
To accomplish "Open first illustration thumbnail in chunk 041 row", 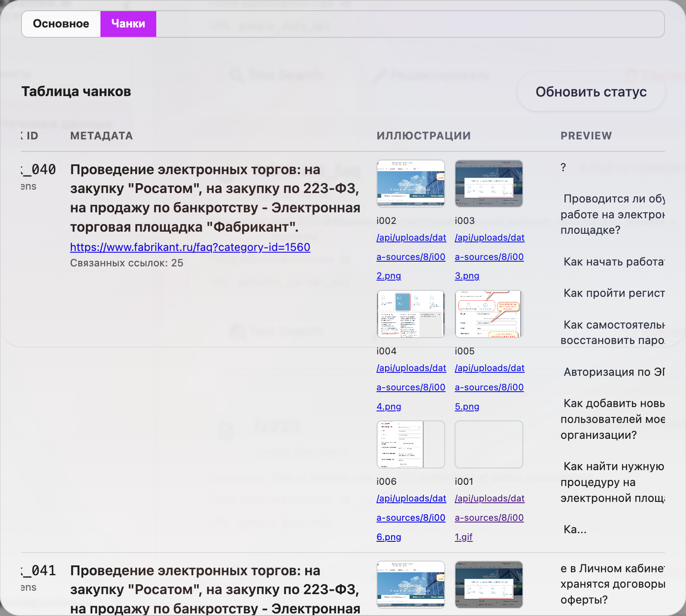I will (411, 585).
